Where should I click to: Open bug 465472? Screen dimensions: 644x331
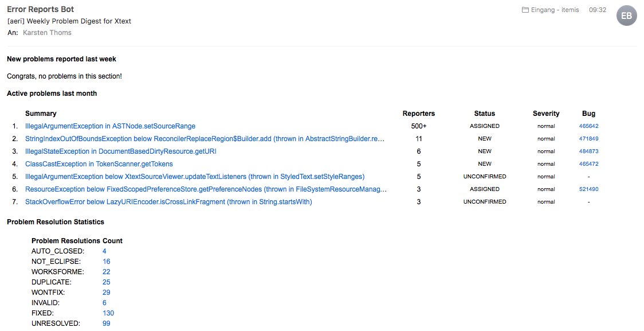click(588, 163)
